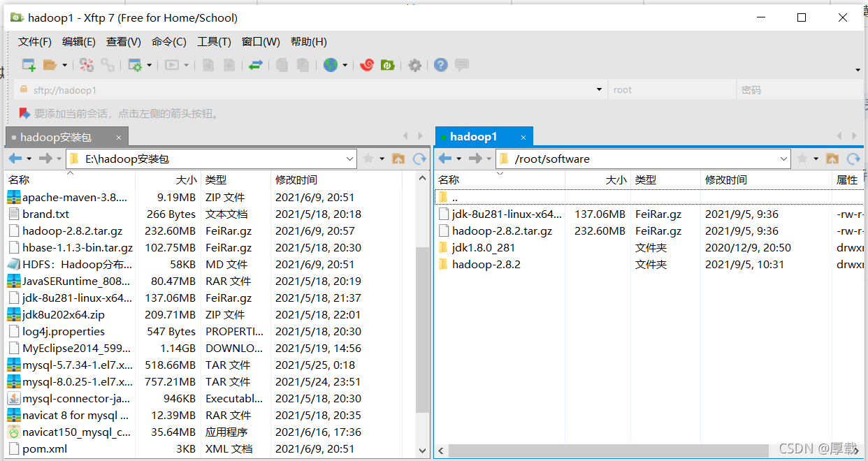Image resolution: width=868 pixels, height=461 pixels.
Task: Open the 工具(T) menu
Action: pos(214,42)
